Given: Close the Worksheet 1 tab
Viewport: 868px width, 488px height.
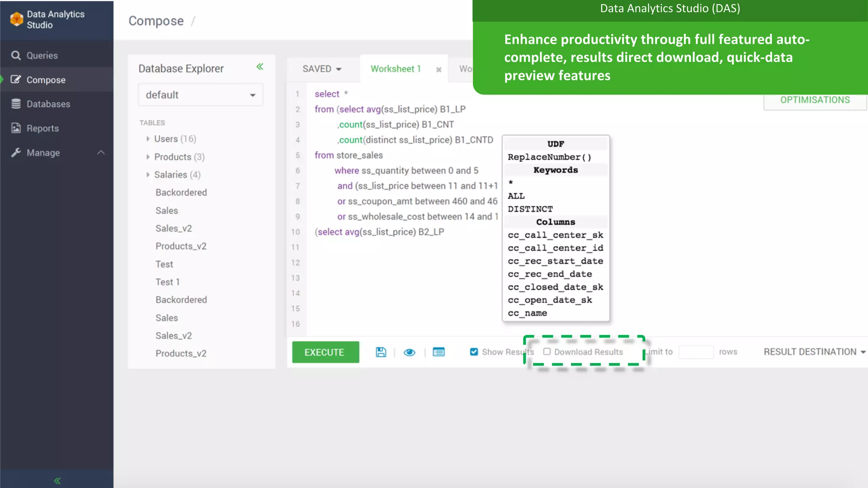Looking at the screenshot, I should (x=439, y=69).
